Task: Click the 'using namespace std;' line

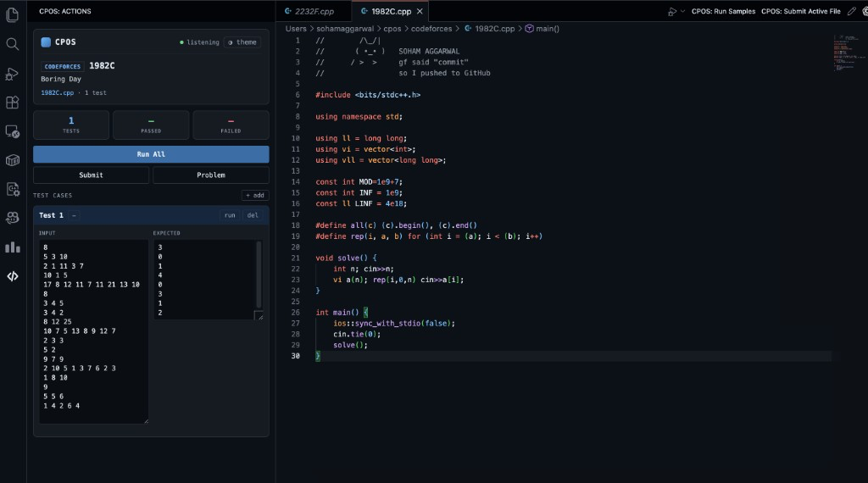Action: point(359,117)
